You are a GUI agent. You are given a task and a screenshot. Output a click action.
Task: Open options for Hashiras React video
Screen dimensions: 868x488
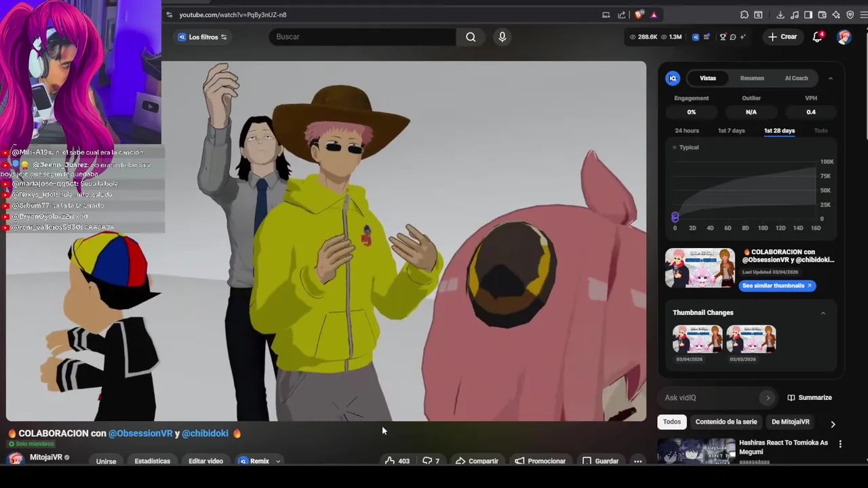tap(840, 444)
